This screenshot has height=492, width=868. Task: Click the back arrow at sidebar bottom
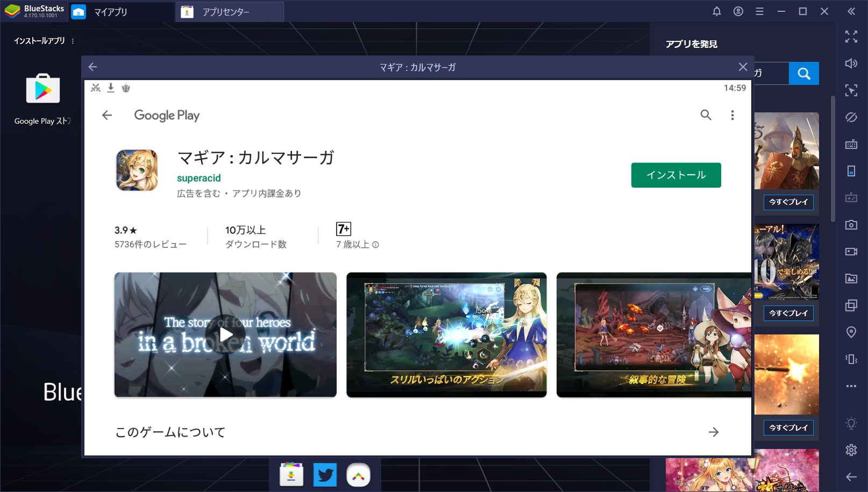851,477
